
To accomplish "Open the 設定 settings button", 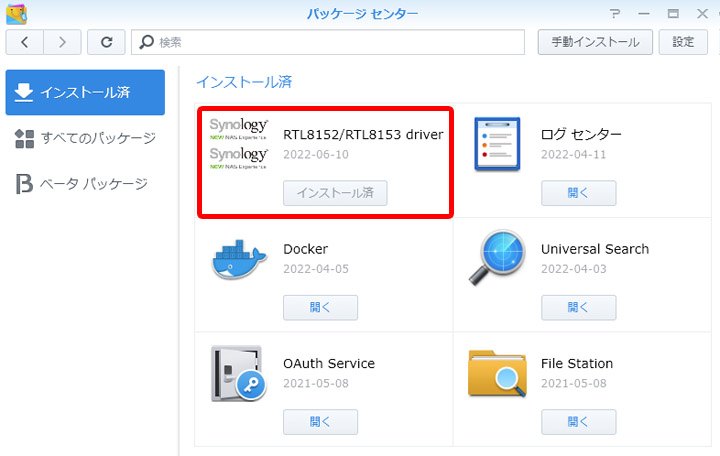I will pos(683,42).
